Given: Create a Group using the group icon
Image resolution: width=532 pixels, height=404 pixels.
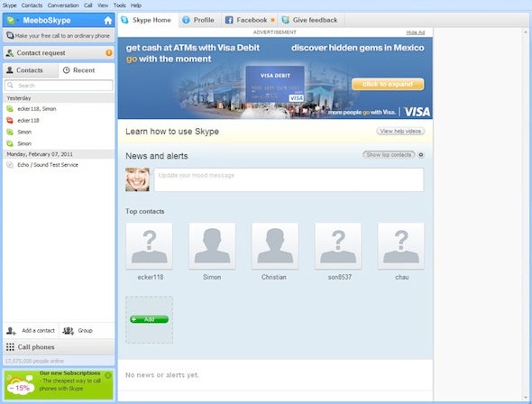Looking at the screenshot, I should pos(69,331).
